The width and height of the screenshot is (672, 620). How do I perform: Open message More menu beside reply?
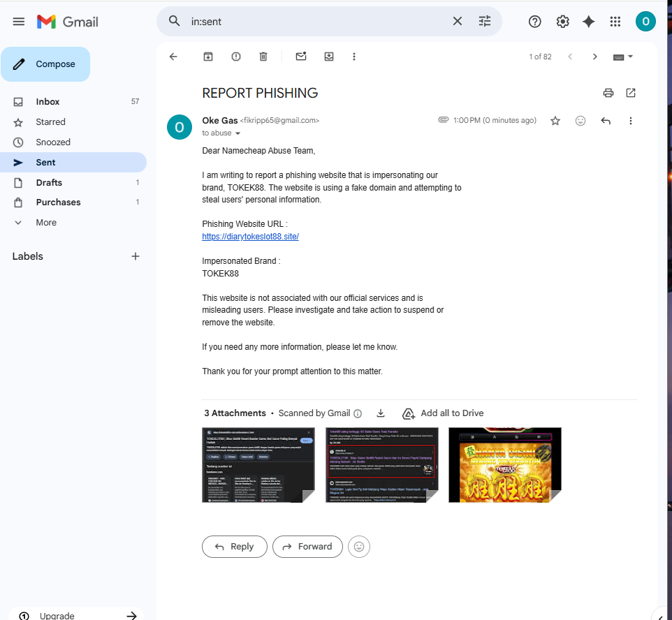(x=630, y=121)
